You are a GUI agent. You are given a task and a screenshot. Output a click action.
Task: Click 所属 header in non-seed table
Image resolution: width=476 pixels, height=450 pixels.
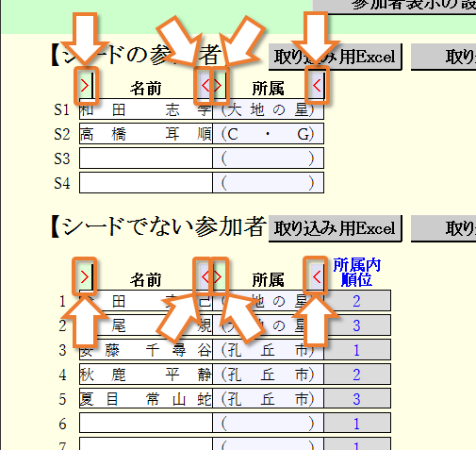[x=268, y=279]
